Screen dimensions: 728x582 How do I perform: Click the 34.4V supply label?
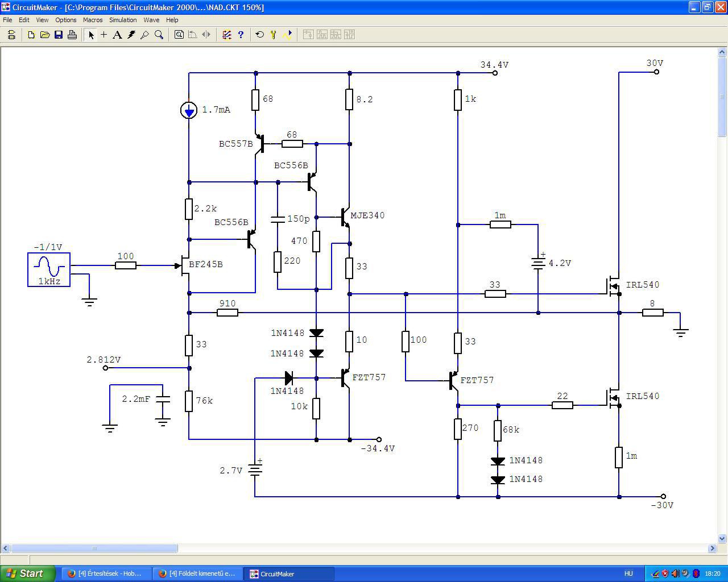[494, 65]
